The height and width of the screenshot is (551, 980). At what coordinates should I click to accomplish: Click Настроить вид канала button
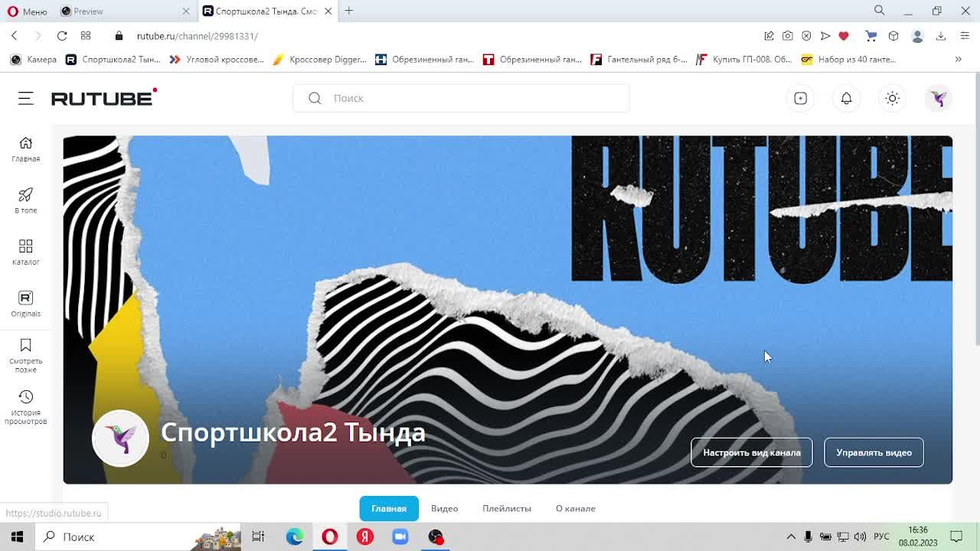tap(751, 452)
